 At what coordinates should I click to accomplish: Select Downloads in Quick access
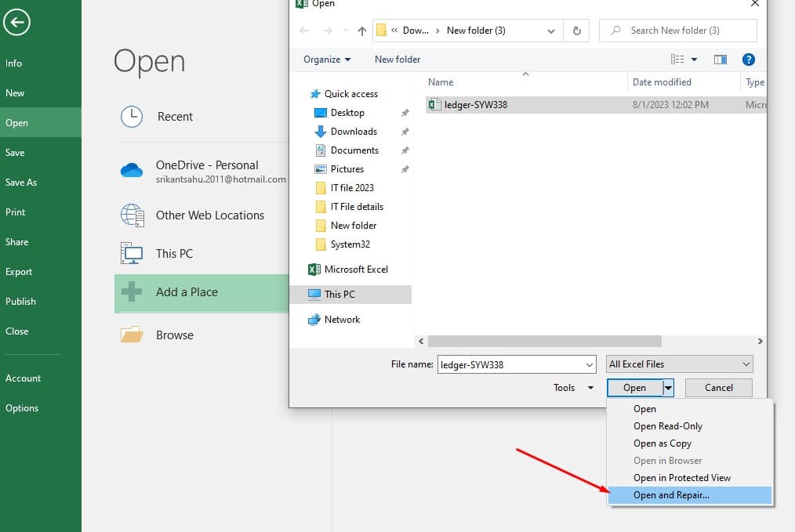354,132
